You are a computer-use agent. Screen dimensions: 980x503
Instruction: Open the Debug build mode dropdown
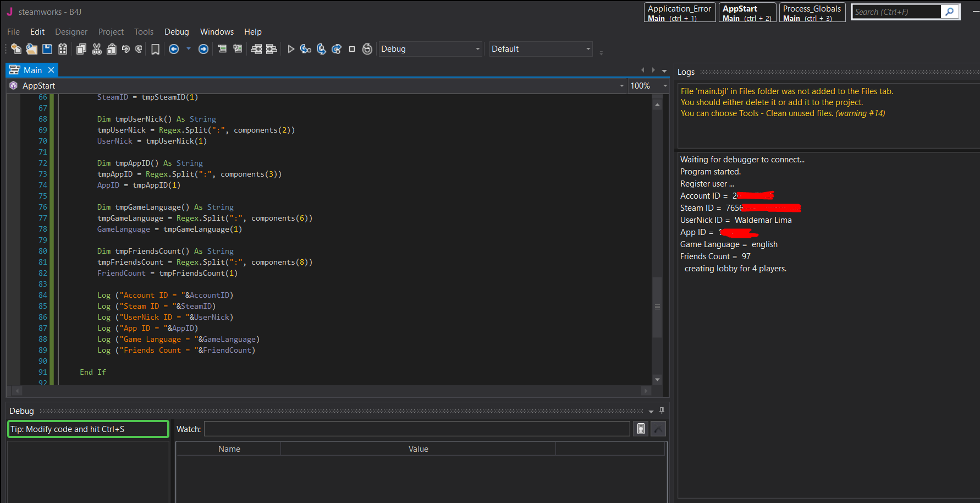430,49
